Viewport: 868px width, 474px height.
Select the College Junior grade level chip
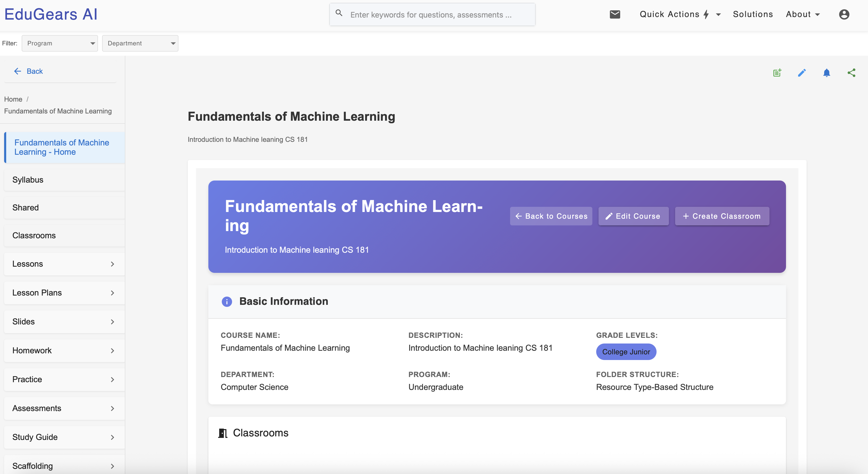pyautogui.click(x=626, y=352)
